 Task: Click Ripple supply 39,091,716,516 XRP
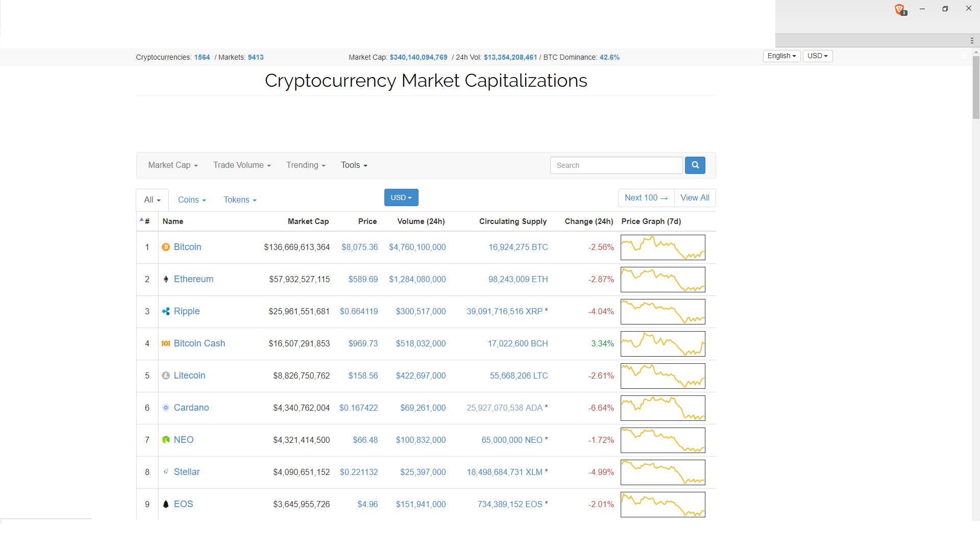(x=505, y=311)
